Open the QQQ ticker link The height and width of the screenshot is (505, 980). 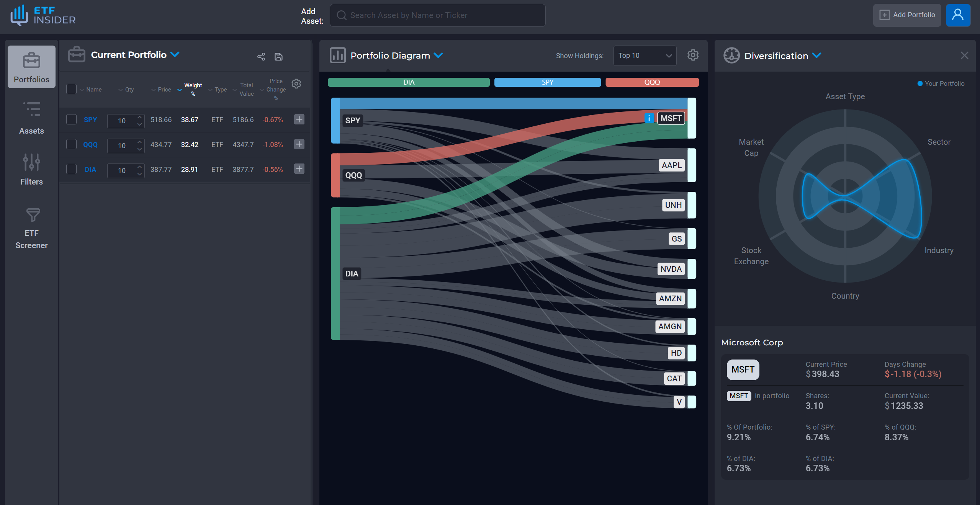[90, 145]
